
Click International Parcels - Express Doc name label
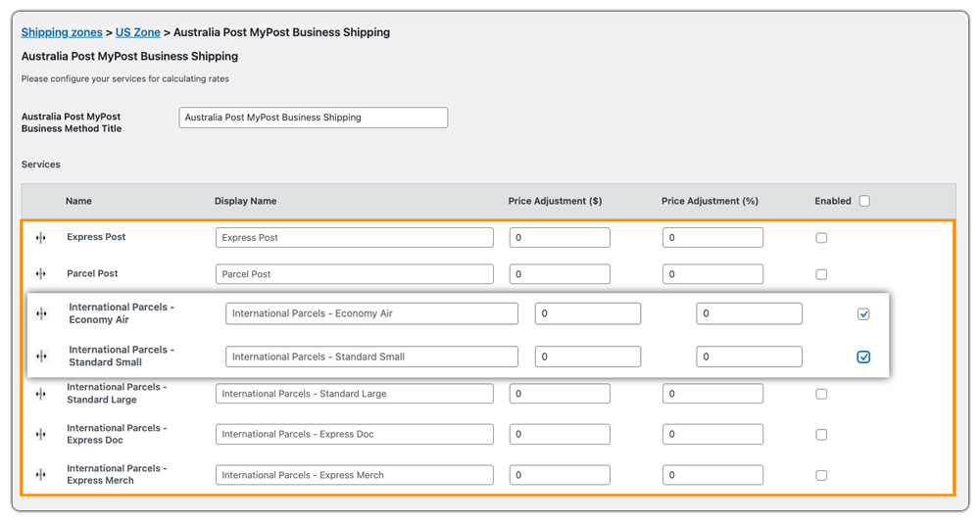pos(117,434)
